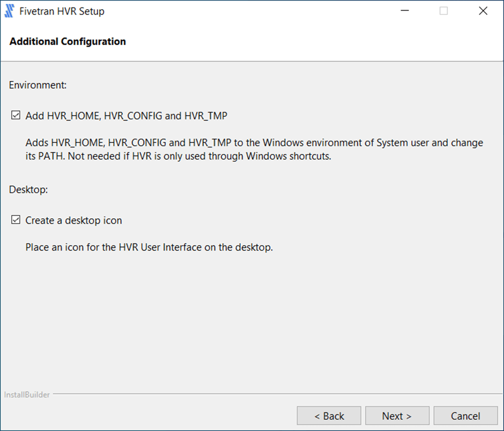Go back with the < Back button
This screenshot has height=431, width=504.
pos(329,416)
